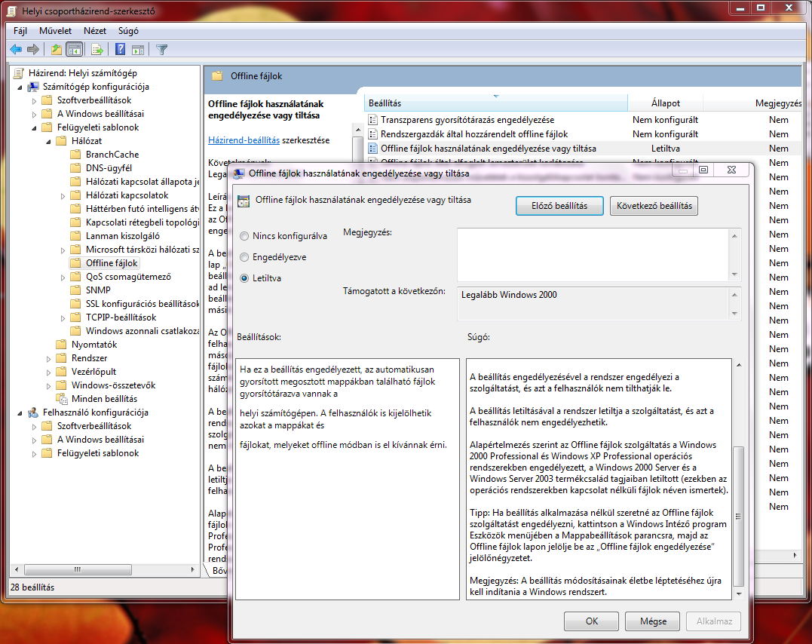Expand the Rendszer tree node
The height and width of the screenshot is (644, 812).
pos(49,358)
